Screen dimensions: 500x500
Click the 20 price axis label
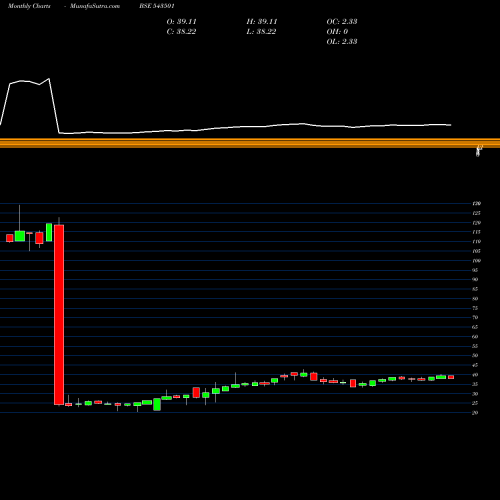[475, 413]
